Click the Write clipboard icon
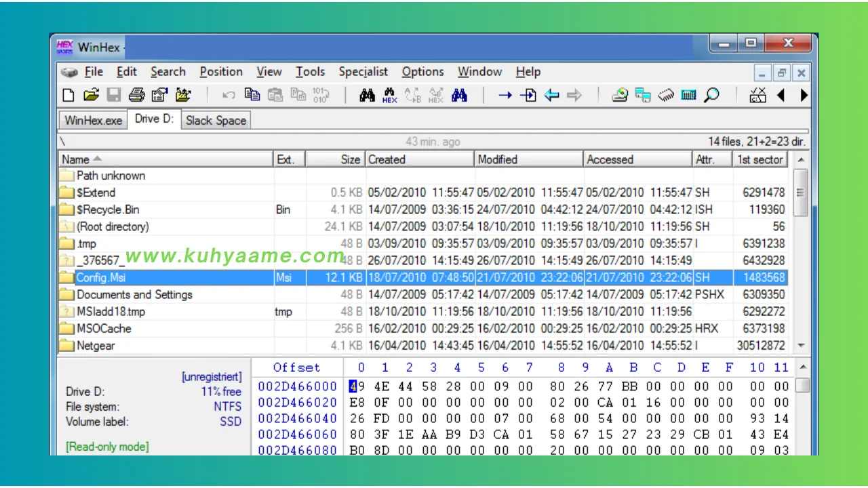 click(298, 96)
